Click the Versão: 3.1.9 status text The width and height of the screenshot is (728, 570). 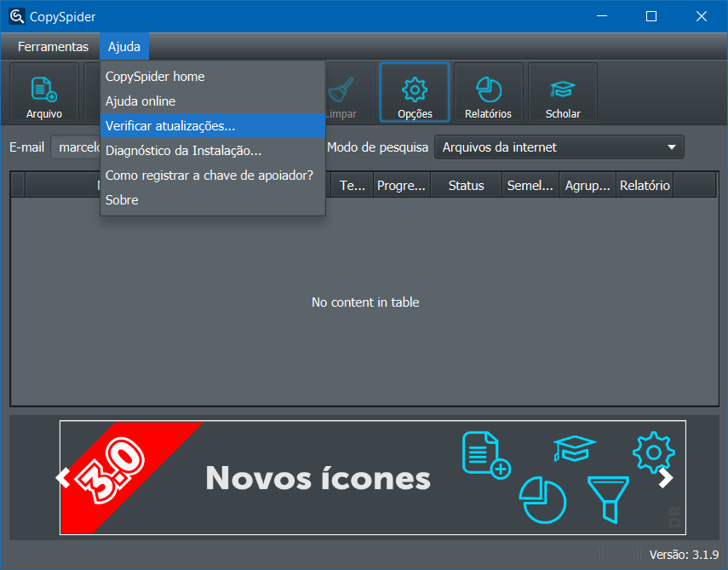[684, 554]
